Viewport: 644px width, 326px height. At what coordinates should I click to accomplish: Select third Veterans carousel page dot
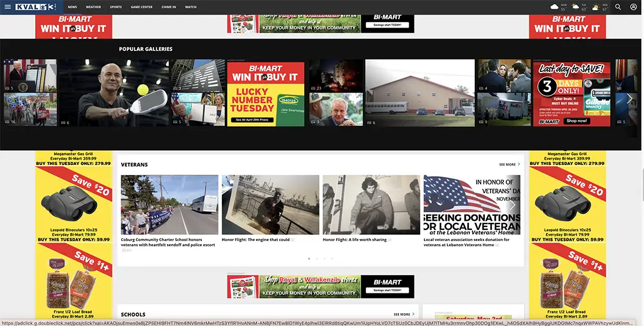[x=324, y=259]
